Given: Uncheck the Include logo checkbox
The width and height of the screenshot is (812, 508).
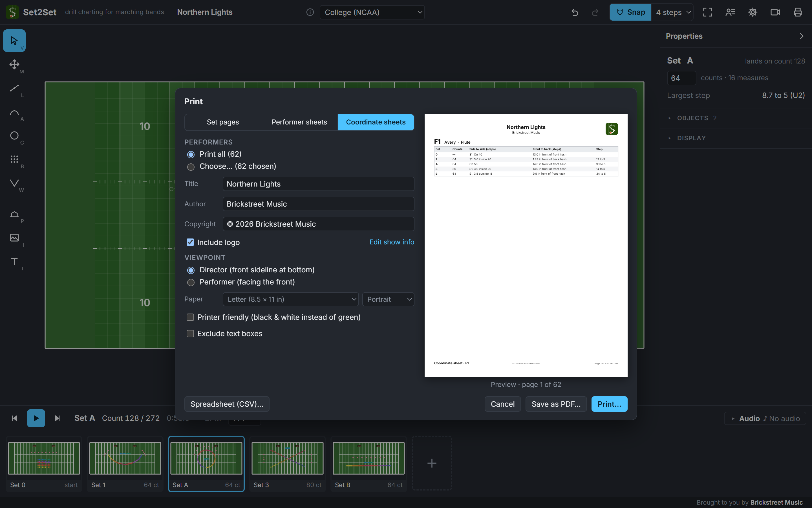Looking at the screenshot, I should tap(190, 242).
